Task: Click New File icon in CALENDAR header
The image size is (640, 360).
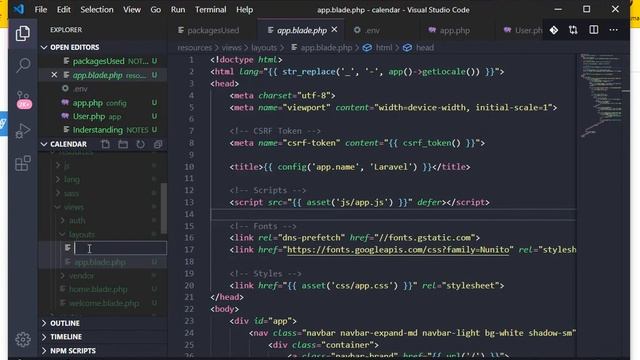Action: point(105,144)
